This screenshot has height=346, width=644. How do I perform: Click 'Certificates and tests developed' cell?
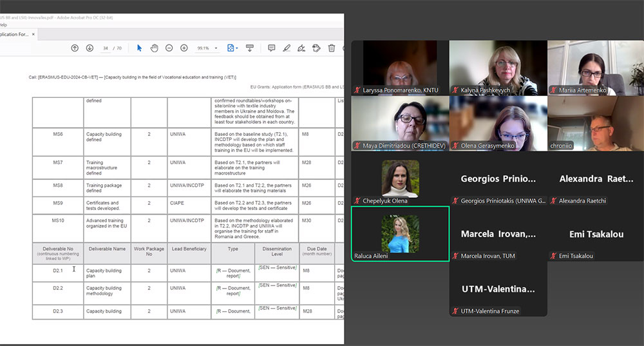click(107, 206)
